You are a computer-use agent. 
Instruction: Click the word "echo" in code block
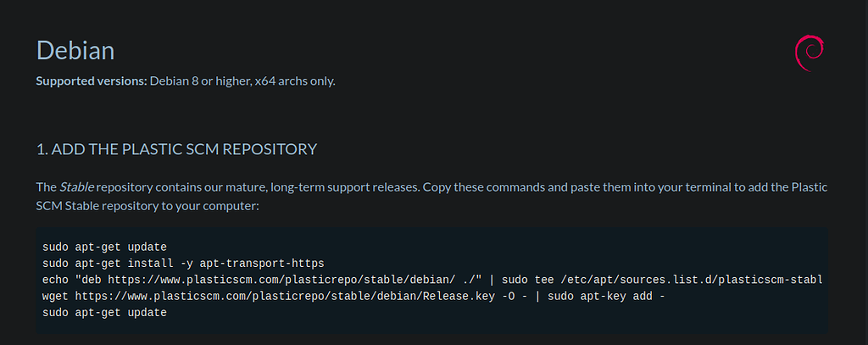pyautogui.click(x=55, y=279)
